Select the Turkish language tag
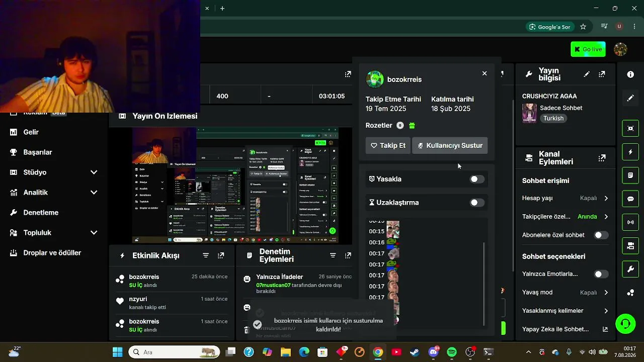Screen dimensions: 644x362 tap(553, 119)
